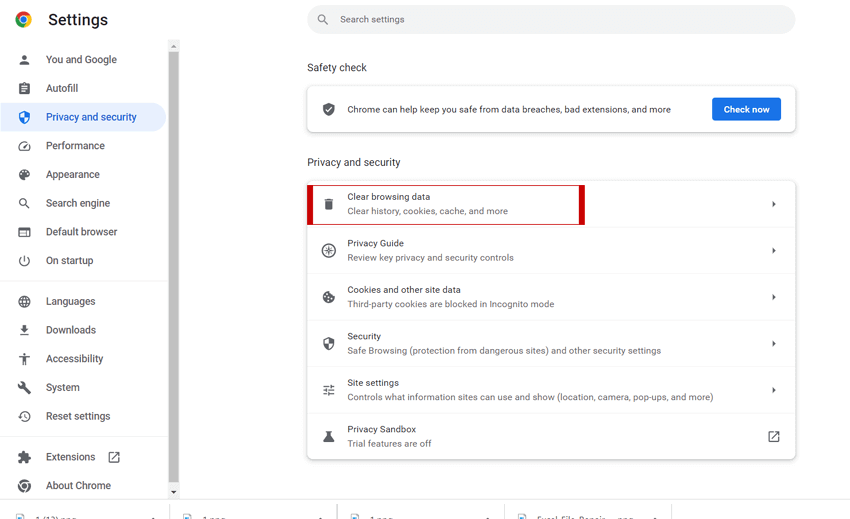Viewport: 850px width, 519px height.
Task: Click the Accessibility figure icon
Action: (24, 358)
